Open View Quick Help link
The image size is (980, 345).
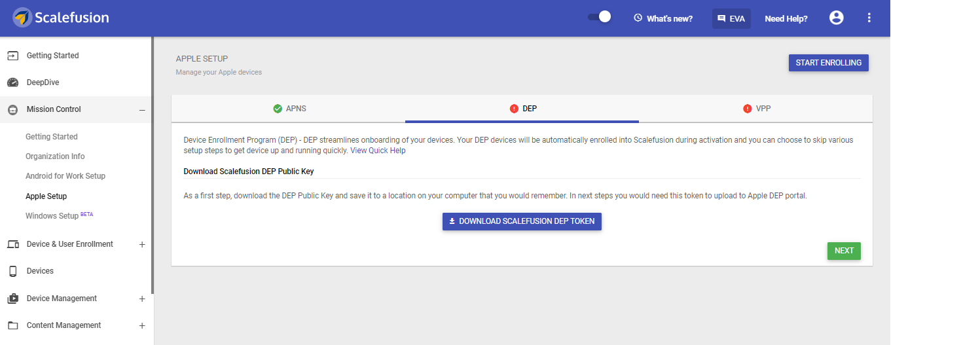(x=378, y=151)
